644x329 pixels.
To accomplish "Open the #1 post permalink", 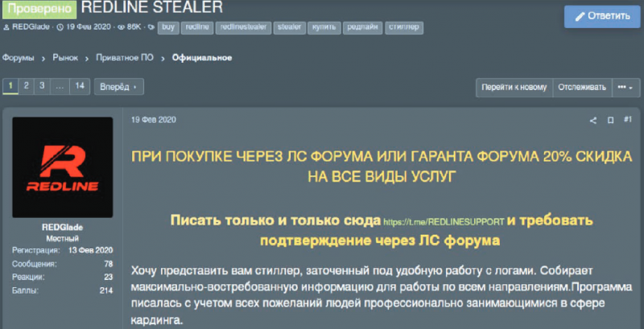I will pyautogui.click(x=628, y=121).
